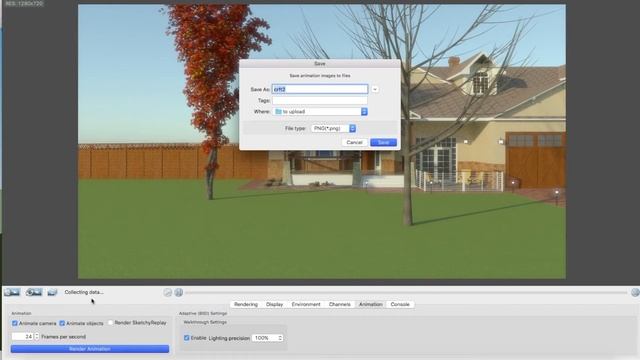Click the render progress bar track

406,293
